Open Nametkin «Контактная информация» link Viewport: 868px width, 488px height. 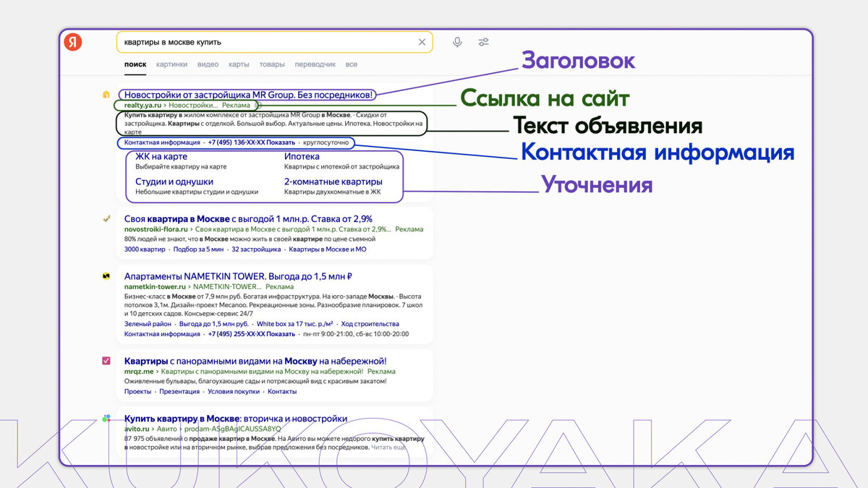coord(162,334)
